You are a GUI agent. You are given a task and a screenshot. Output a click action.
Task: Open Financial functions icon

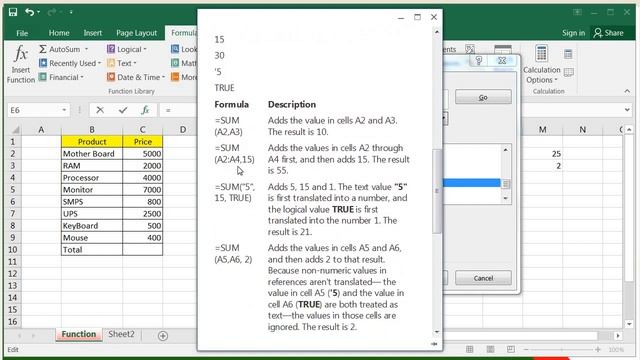click(42, 77)
